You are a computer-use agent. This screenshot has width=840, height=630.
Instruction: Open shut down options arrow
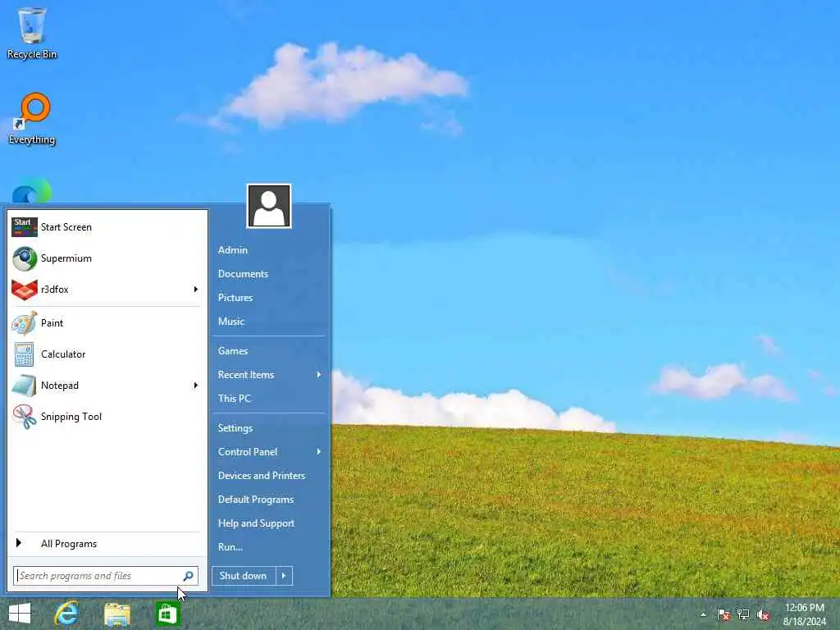(284, 576)
